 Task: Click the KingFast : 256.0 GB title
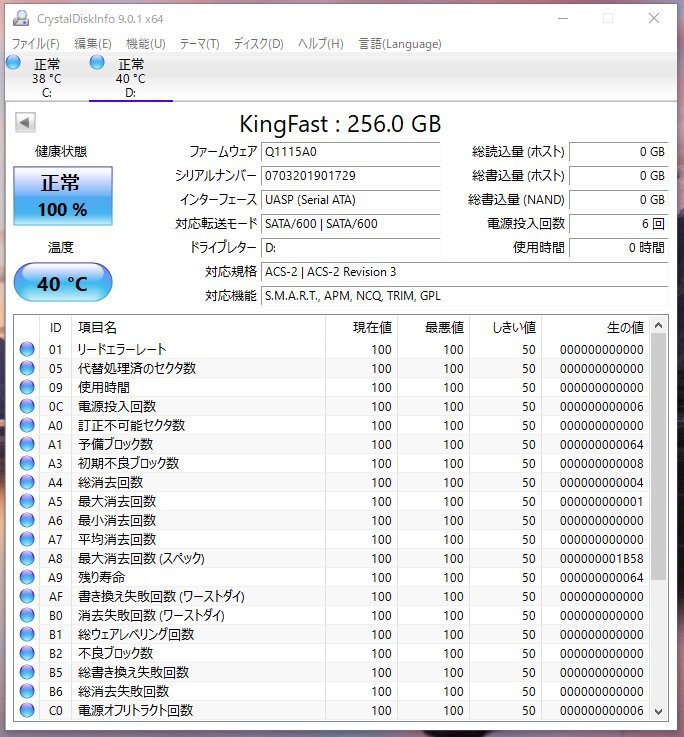340,124
